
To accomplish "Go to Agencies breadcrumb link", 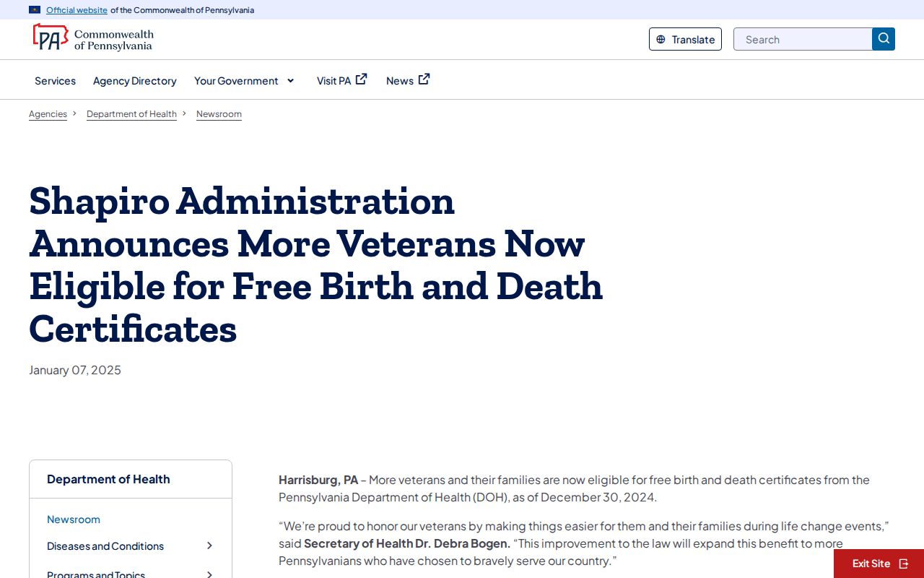I will coord(48,114).
